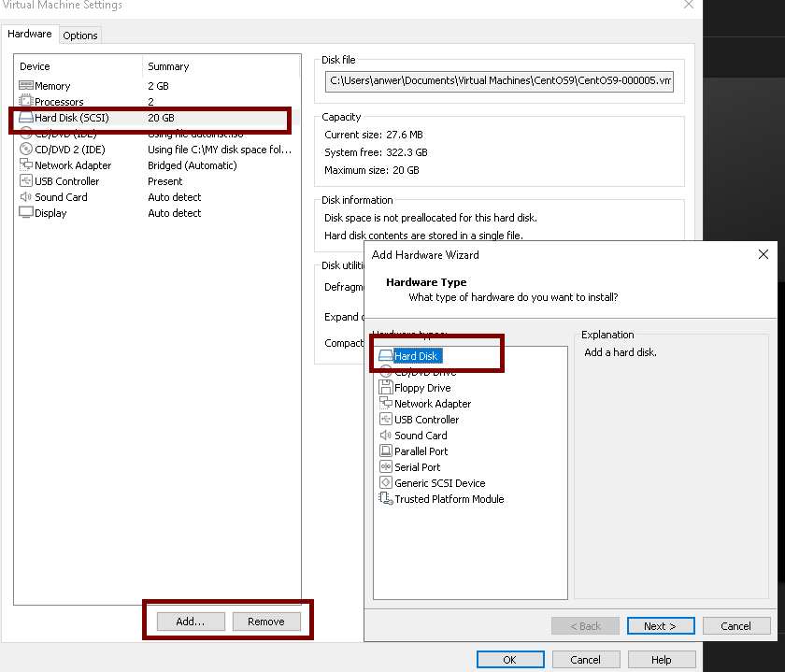
Task: Select the Hard Disk label in wizard list
Action: click(x=416, y=356)
